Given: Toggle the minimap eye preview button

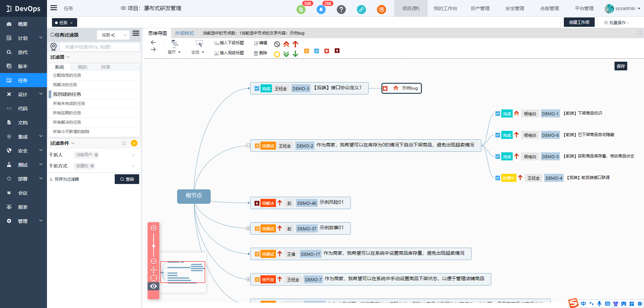Looking at the screenshot, I should [x=154, y=286].
